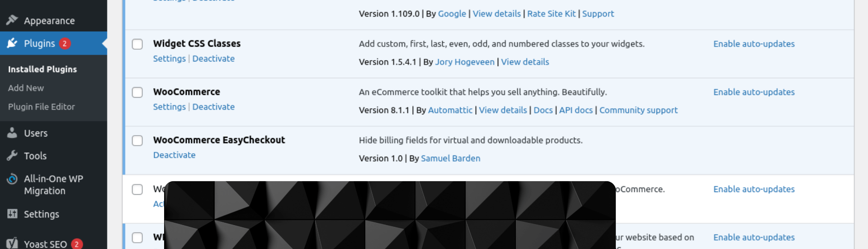Select checkbox below WooCommerce EasyCheckout row

tap(137, 189)
